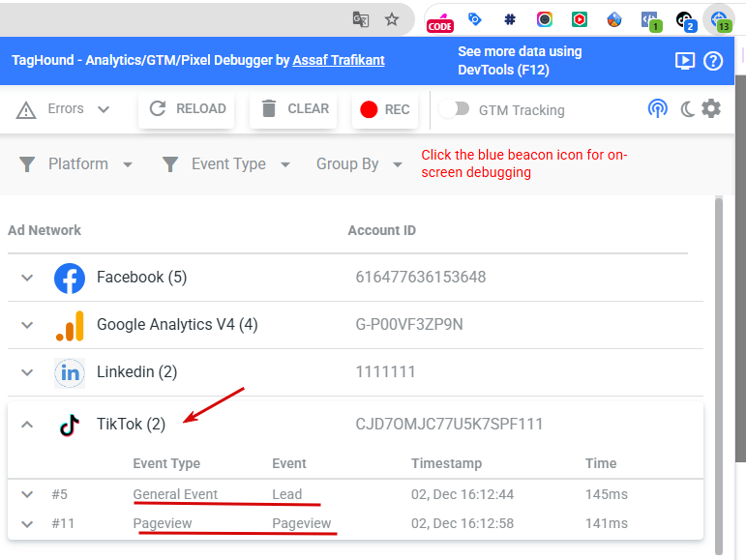Open the green screen recorder extension icon
This screenshot has width=746, height=560.
(x=579, y=19)
